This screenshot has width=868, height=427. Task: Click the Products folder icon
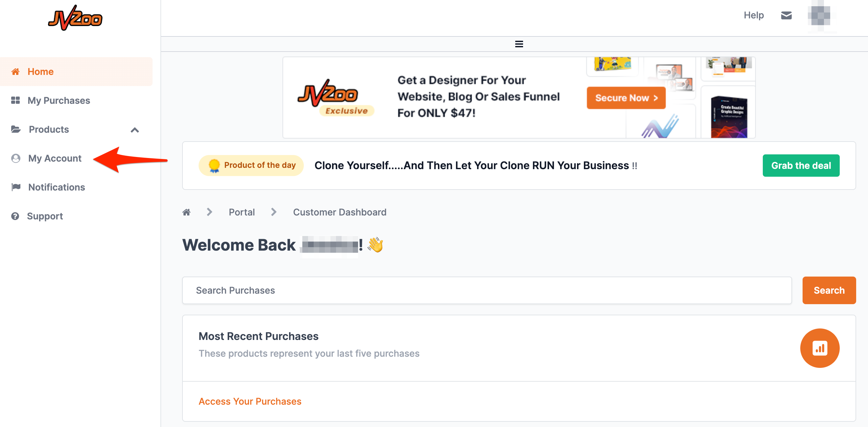(15, 129)
